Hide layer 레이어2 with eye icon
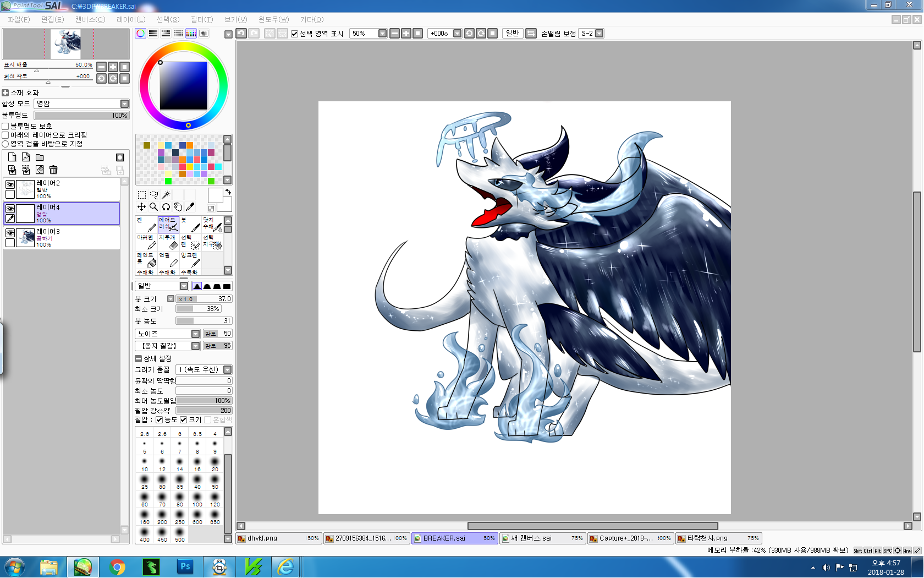This screenshot has height=578, width=924. coord(10,184)
